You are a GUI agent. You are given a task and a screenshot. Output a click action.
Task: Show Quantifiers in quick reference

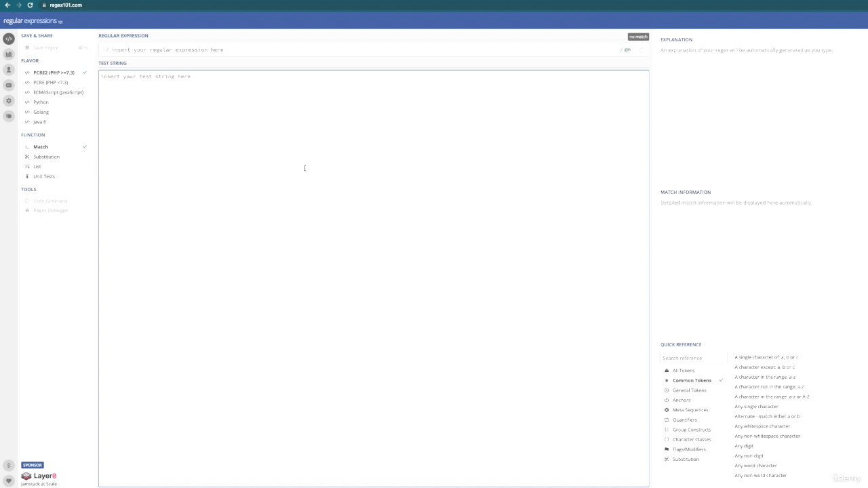coord(684,420)
